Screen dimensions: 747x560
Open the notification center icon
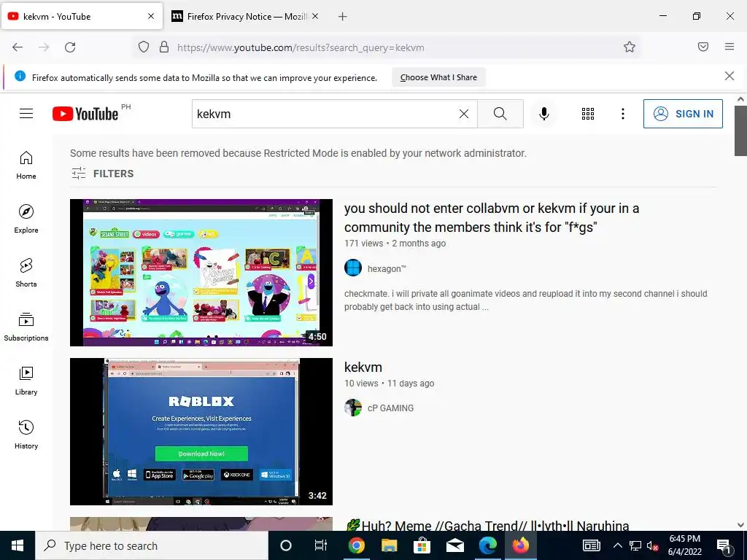724,545
